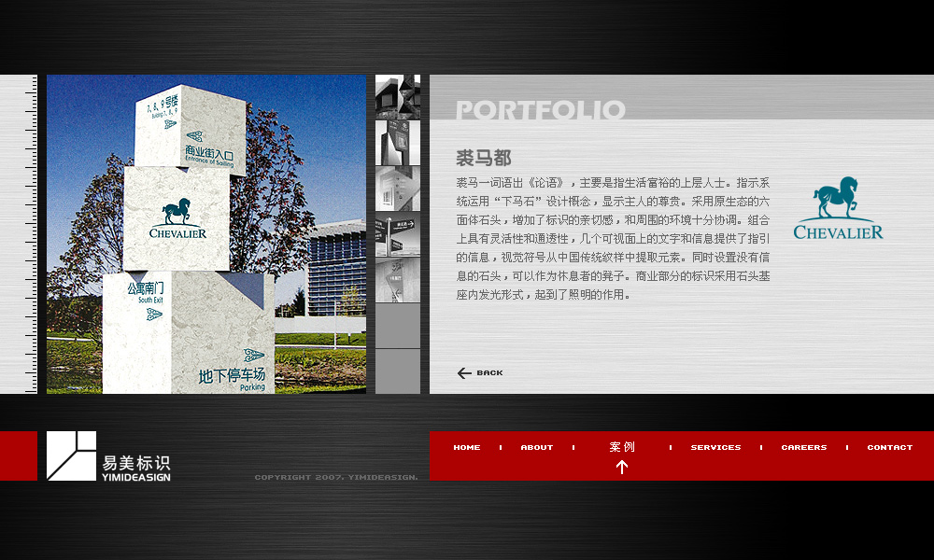Click the 易美标识 YIMIDEASIGN brand name
Viewport: 934px width, 560px height.
136,469
